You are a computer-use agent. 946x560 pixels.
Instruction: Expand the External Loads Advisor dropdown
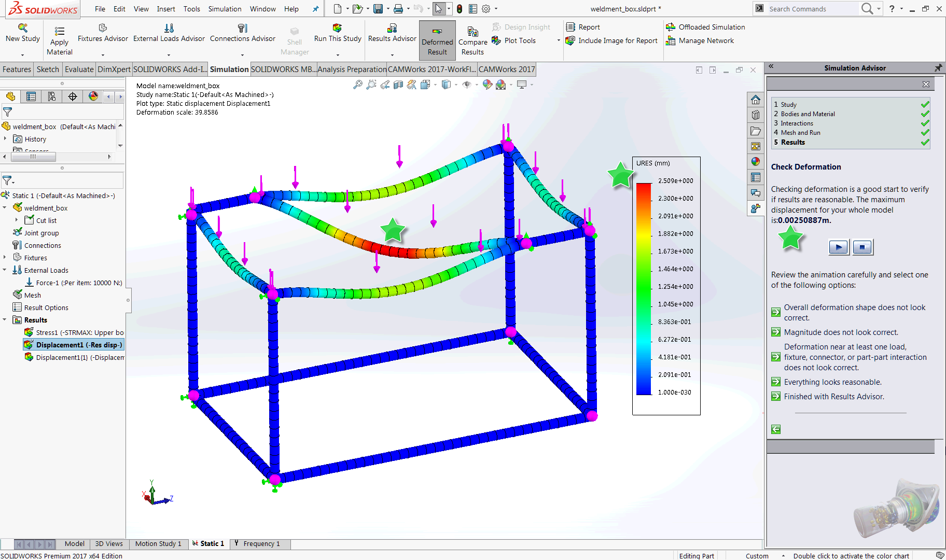(169, 55)
